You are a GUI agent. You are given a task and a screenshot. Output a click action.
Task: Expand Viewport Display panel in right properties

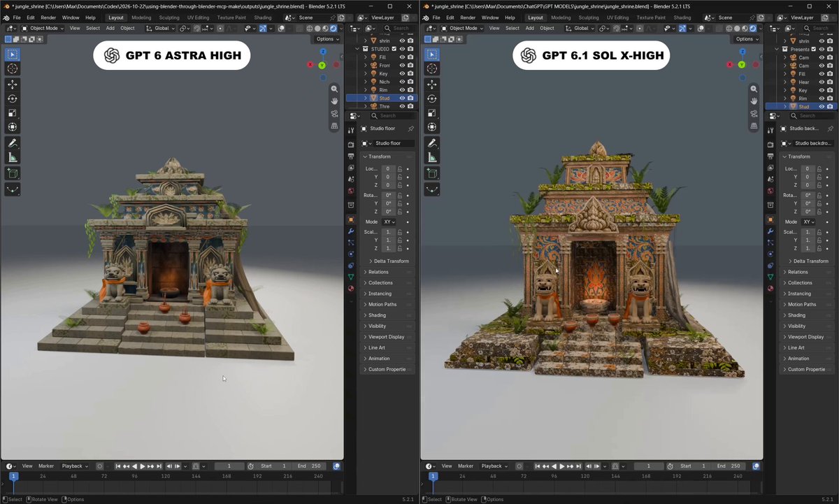[806, 337]
